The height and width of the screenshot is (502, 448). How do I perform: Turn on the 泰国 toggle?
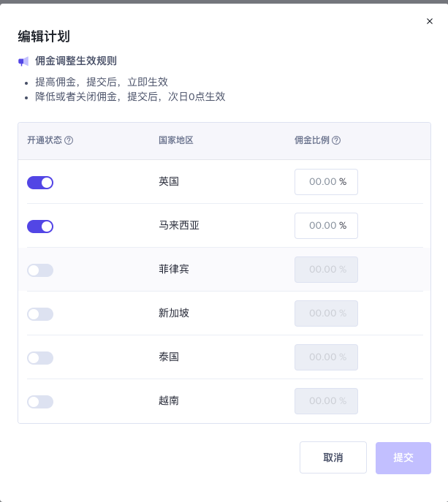(x=40, y=358)
